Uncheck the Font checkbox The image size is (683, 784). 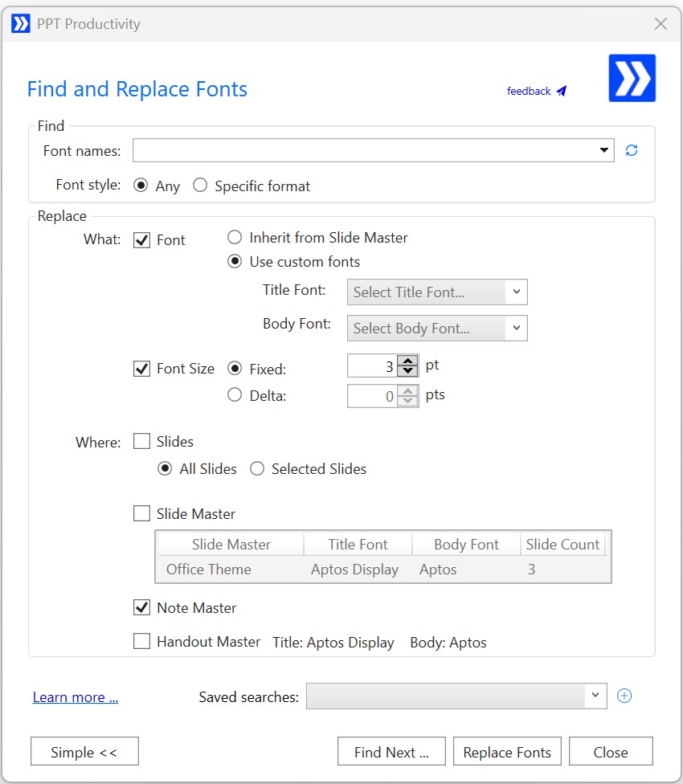[x=141, y=240]
